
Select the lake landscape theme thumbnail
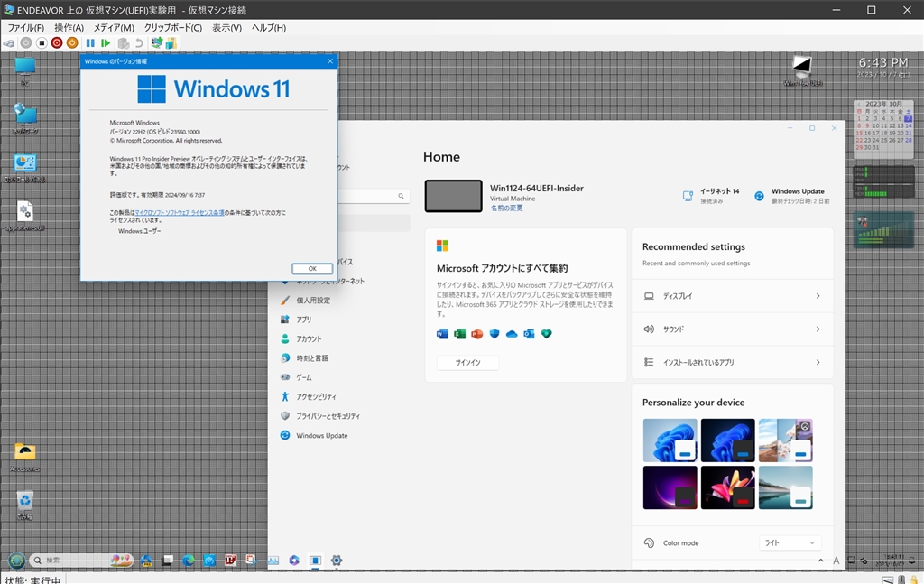[786, 487]
